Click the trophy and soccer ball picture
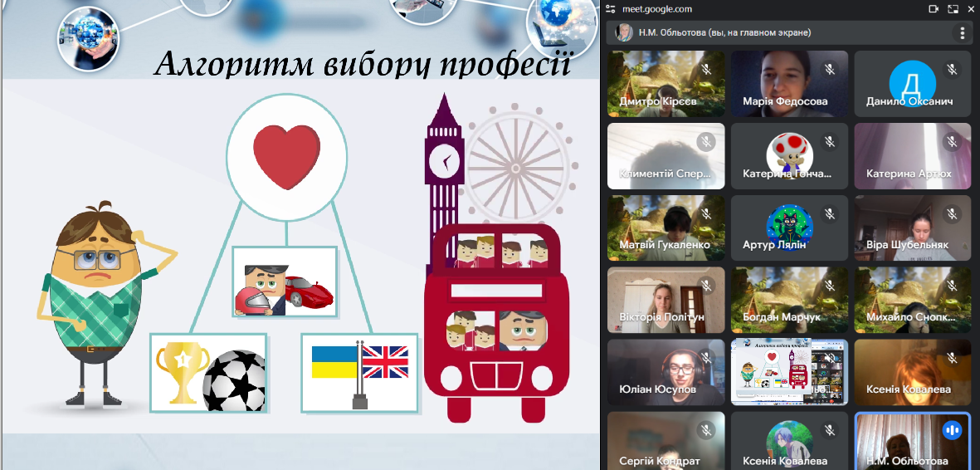 (x=209, y=373)
